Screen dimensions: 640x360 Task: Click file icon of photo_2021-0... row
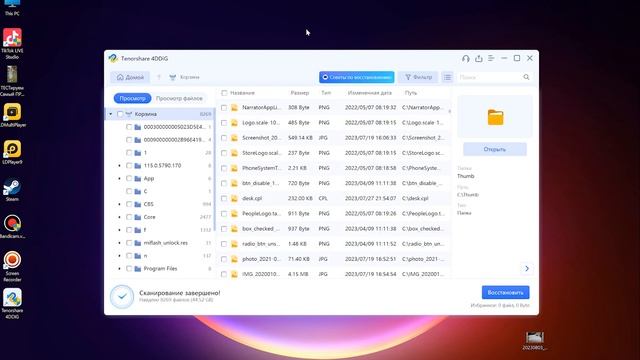coord(234,259)
